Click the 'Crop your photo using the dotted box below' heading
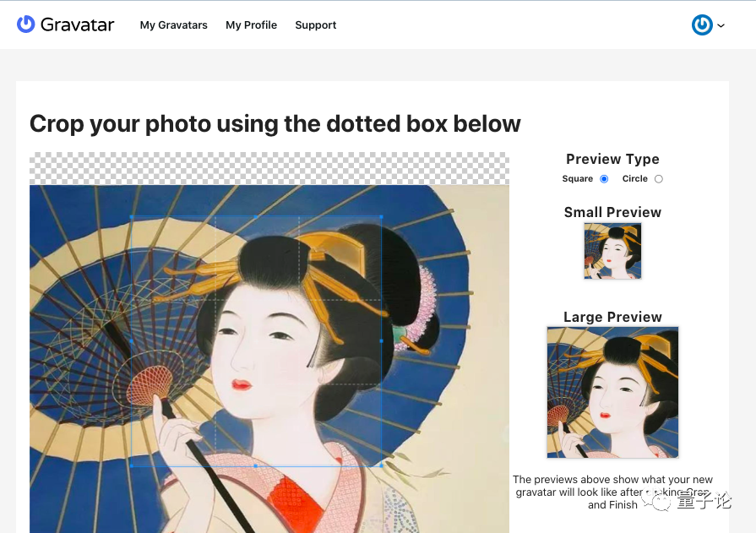756x533 pixels. click(275, 123)
